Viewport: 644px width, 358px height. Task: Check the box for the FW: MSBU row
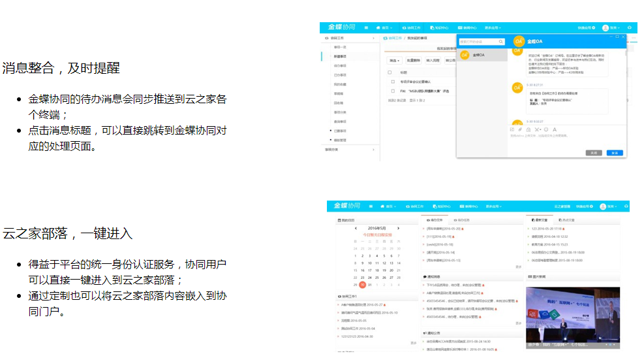click(x=393, y=91)
